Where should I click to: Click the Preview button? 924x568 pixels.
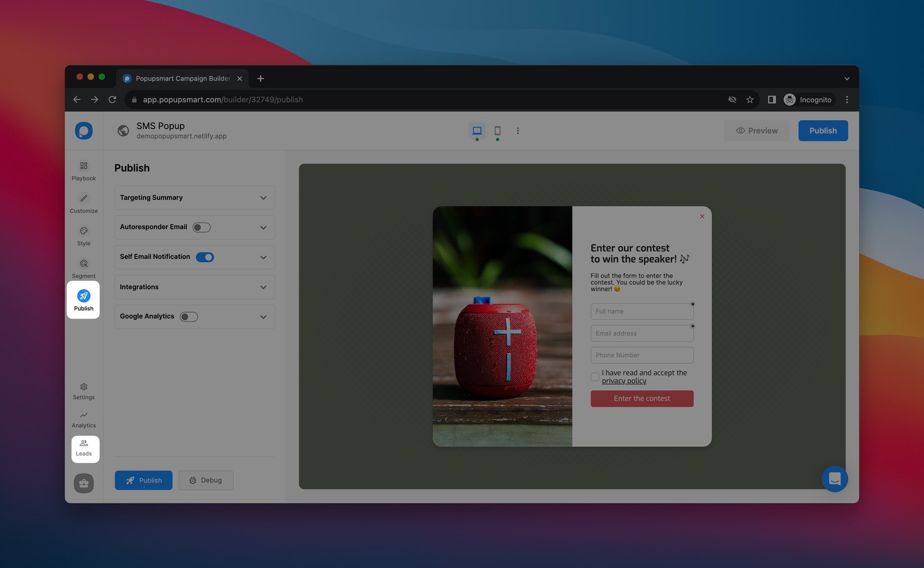(757, 131)
